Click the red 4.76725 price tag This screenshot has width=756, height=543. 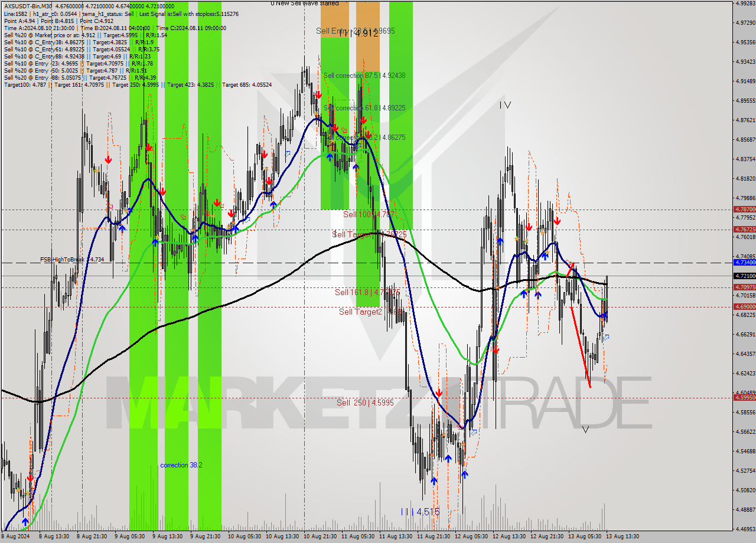tap(744, 229)
